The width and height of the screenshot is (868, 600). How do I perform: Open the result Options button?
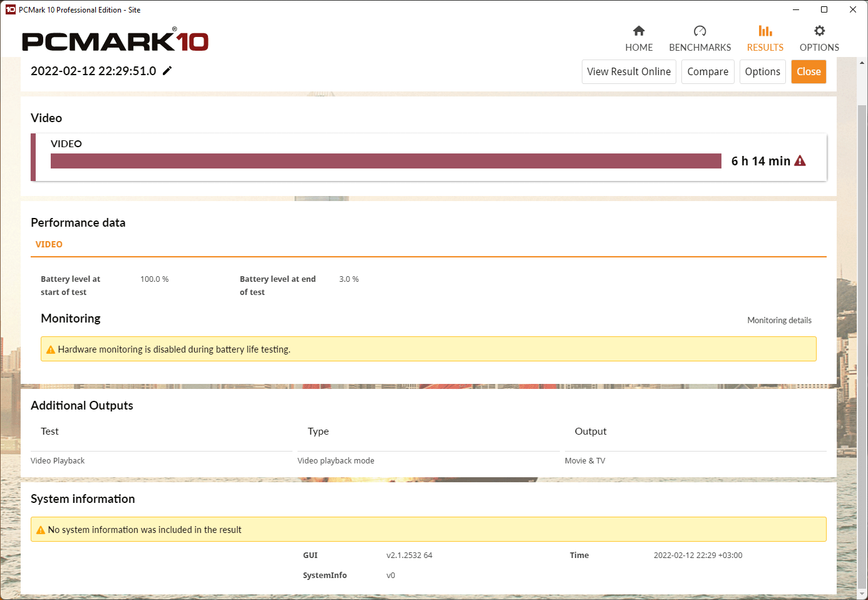(762, 71)
